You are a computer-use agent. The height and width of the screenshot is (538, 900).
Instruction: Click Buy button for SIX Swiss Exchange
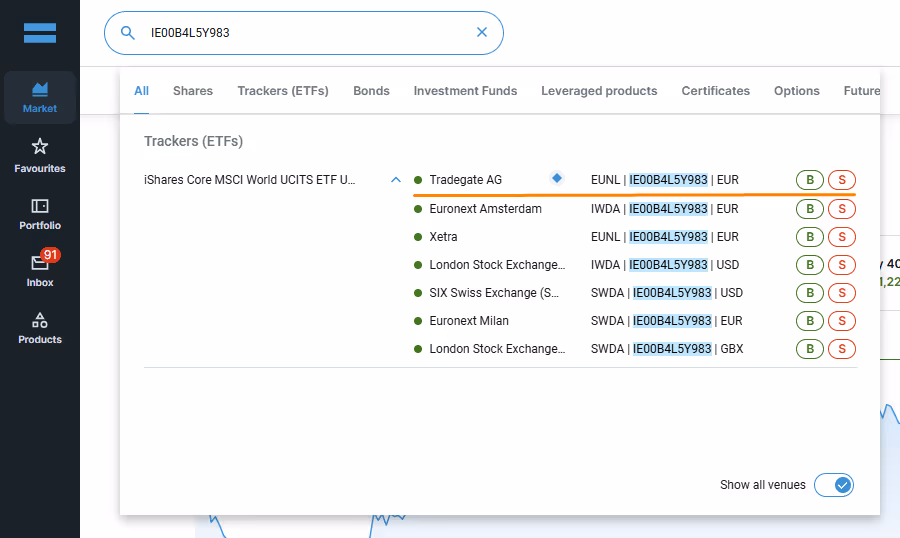tap(810, 293)
